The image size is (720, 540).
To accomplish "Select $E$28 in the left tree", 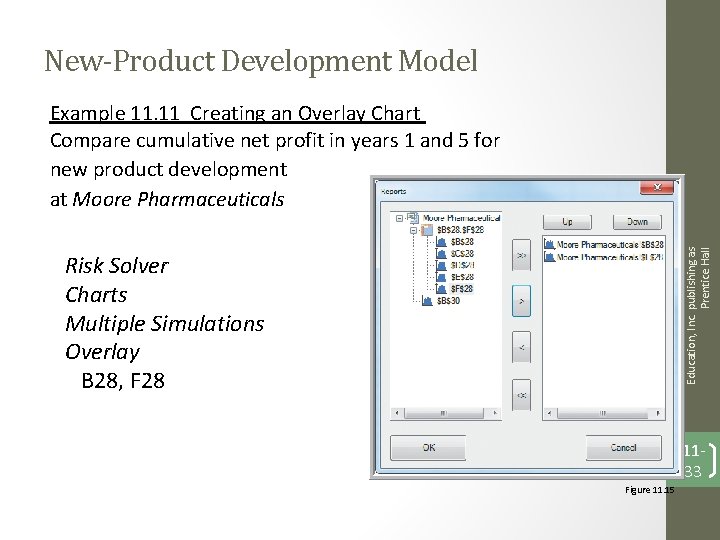I will (462, 277).
